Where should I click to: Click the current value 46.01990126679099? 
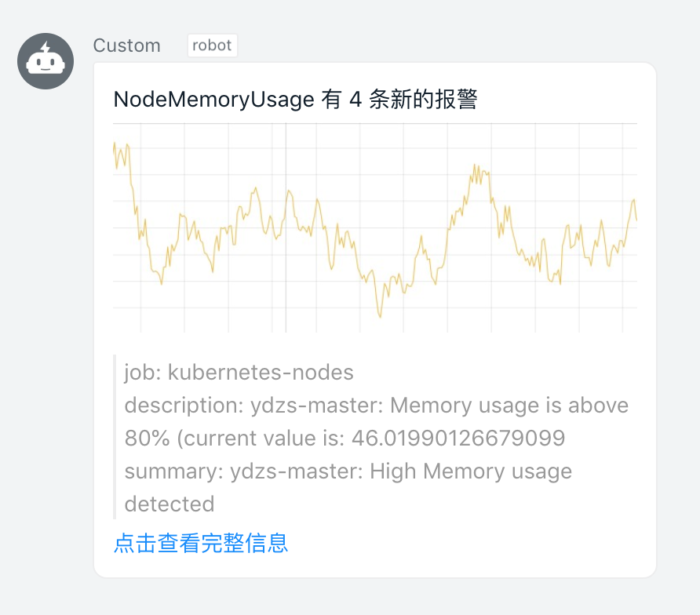point(458,438)
